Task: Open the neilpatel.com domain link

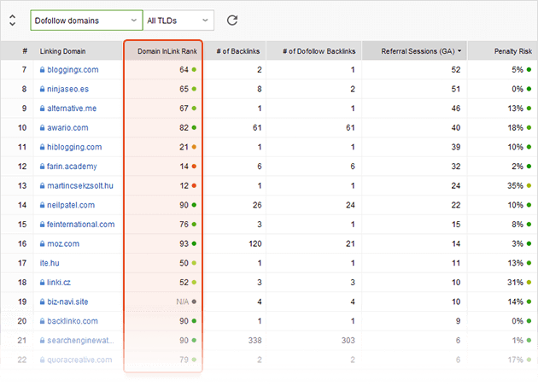Action: pyautogui.click(x=71, y=205)
